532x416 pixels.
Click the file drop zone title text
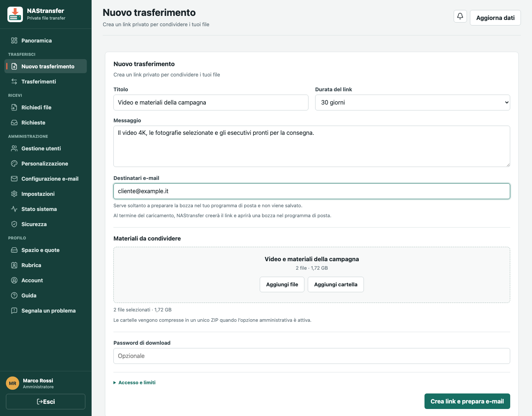pos(312,259)
